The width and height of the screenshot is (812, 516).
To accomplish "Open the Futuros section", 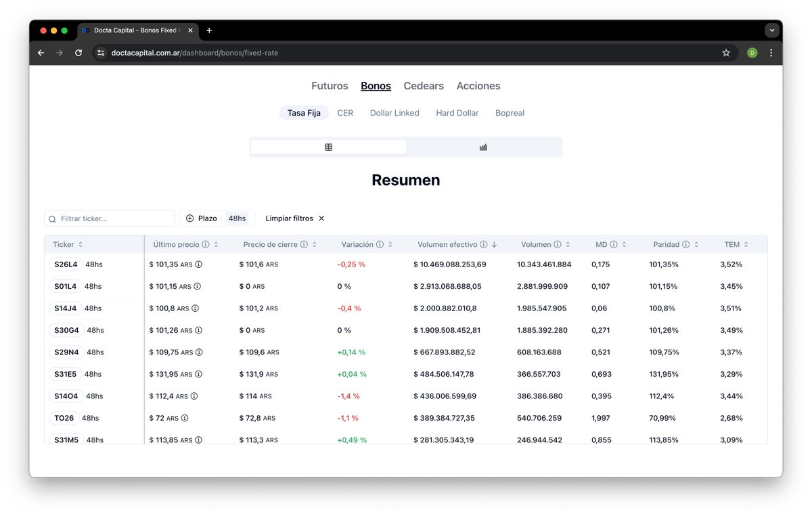I will pyautogui.click(x=330, y=86).
